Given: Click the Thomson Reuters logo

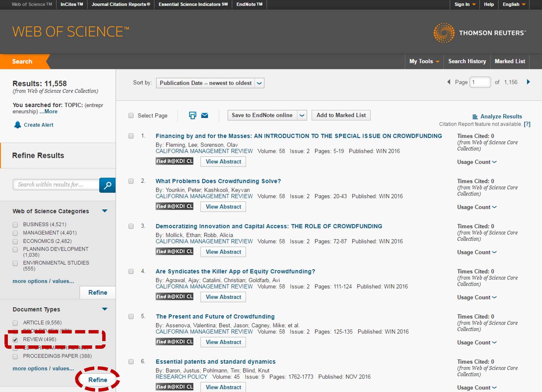Looking at the screenshot, I should coord(480,33).
